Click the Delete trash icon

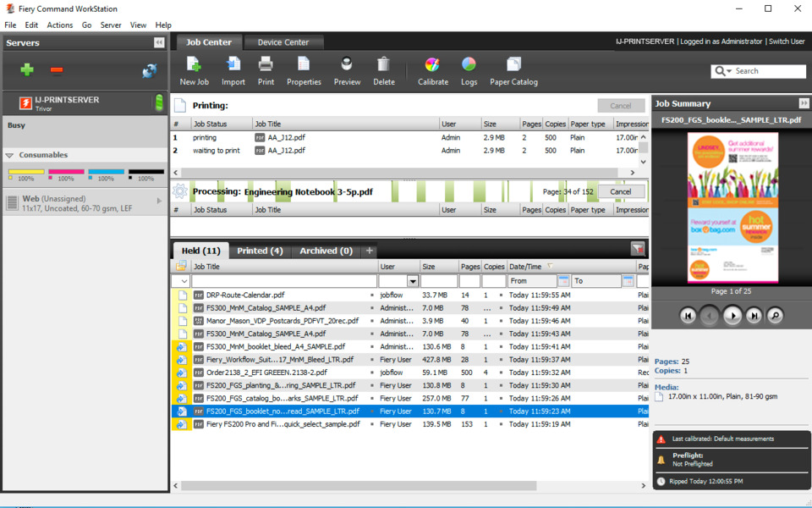tap(383, 65)
